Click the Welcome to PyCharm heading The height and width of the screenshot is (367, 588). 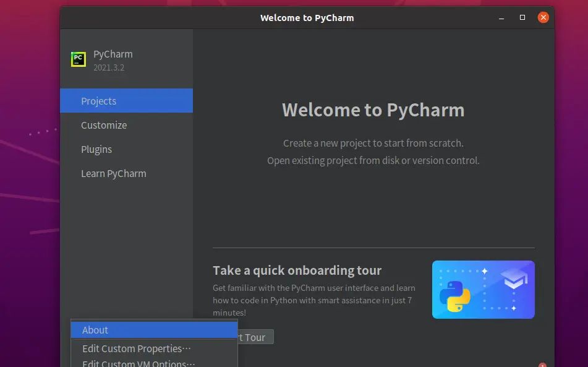(373, 110)
